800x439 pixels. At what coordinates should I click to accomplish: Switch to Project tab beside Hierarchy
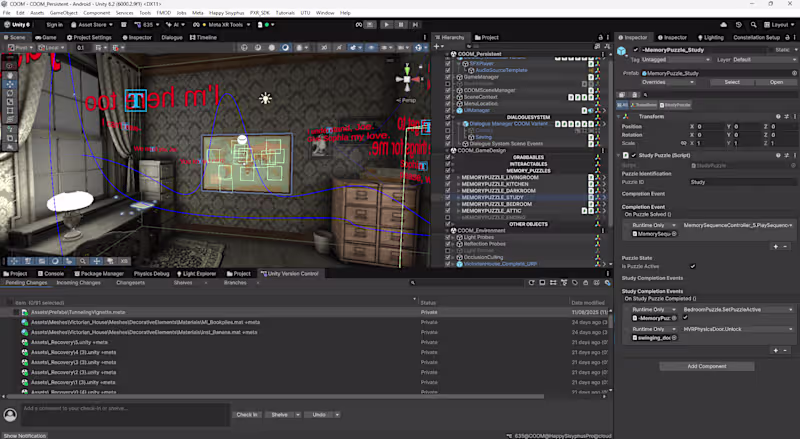click(x=487, y=37)
